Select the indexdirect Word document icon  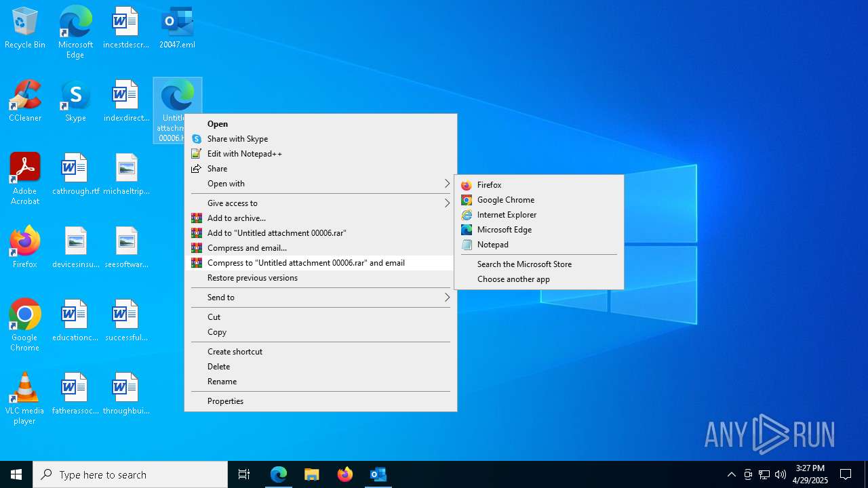(126, 102)
